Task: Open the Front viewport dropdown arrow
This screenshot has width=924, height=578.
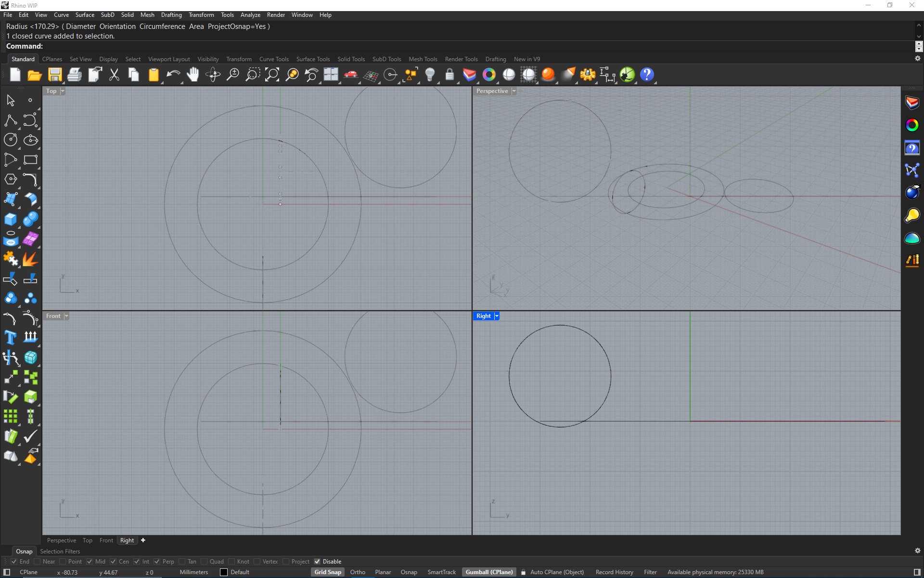Action: pos(66,316)
